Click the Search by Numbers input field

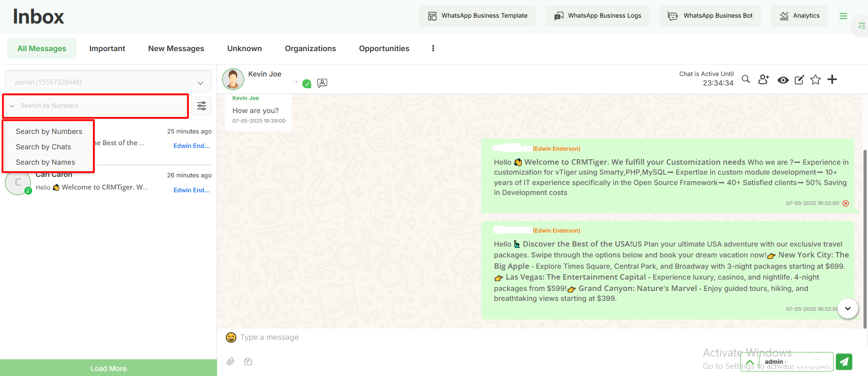102,106
